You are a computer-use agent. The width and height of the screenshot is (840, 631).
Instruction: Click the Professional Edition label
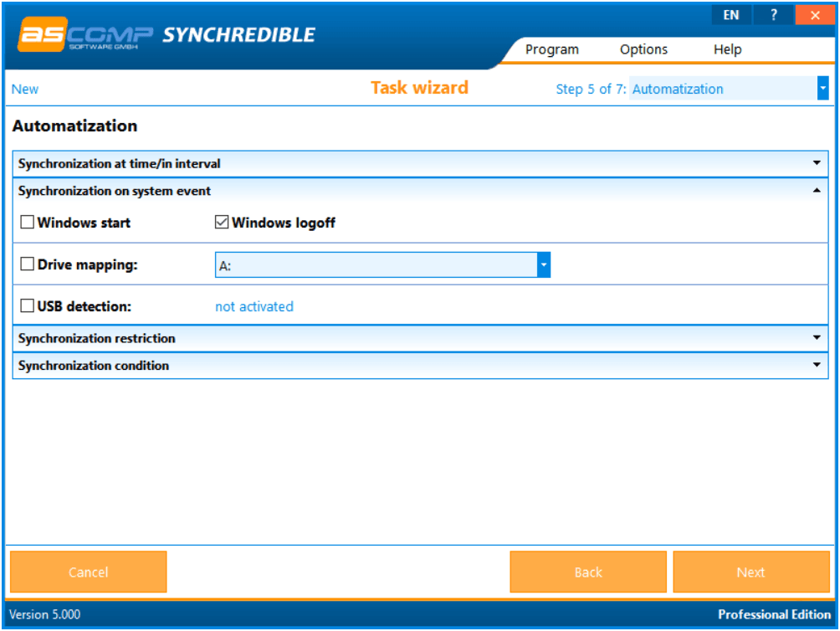(x=774, y=614)
